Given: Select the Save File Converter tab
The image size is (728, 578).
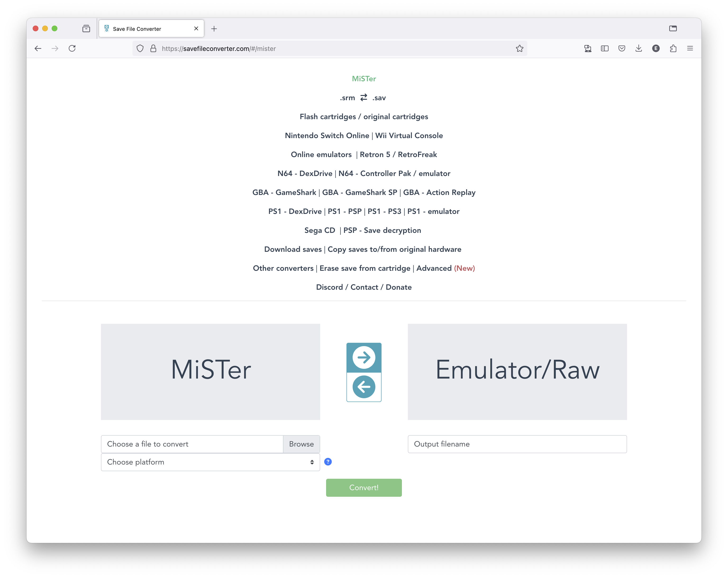Looking at the screenshot, I should click(151, 29).
